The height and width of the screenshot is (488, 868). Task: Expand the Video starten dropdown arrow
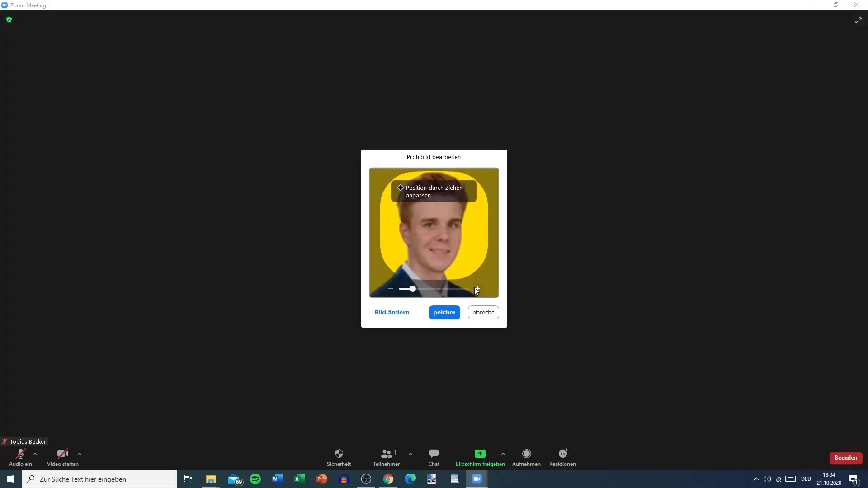coord(79,454)
